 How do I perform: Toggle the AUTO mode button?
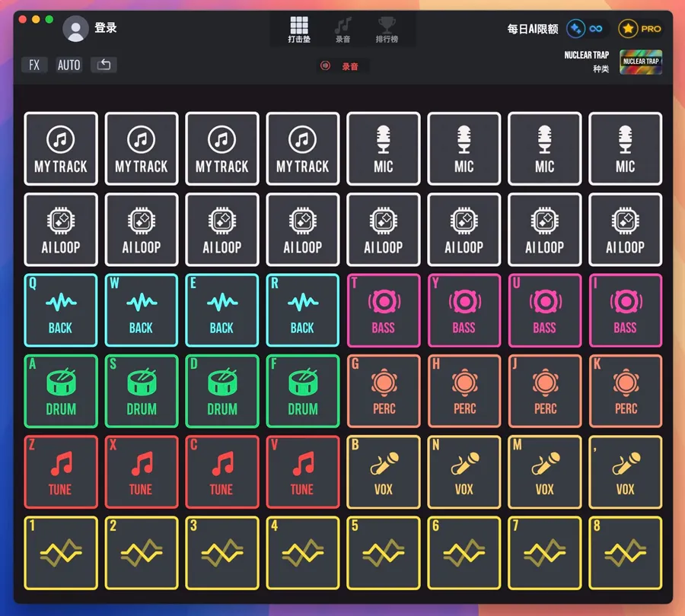pyautogui.click(x=69, y=65)
